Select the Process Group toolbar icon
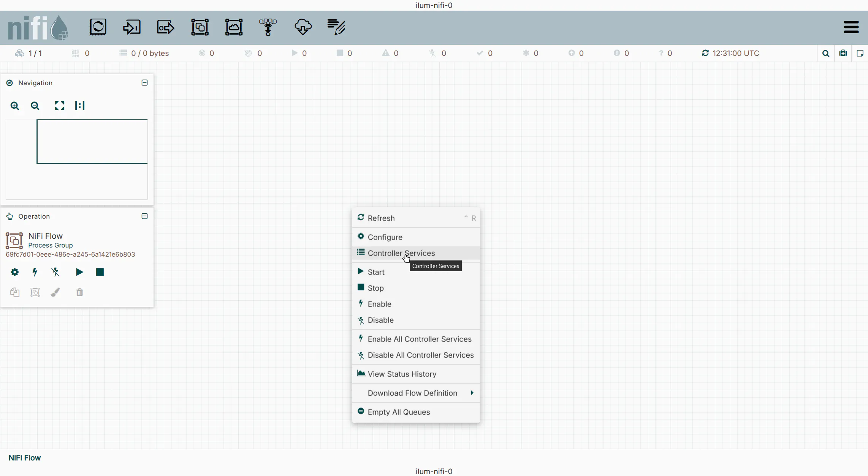This screenshot has width=868, height=476. pos(200,27)
